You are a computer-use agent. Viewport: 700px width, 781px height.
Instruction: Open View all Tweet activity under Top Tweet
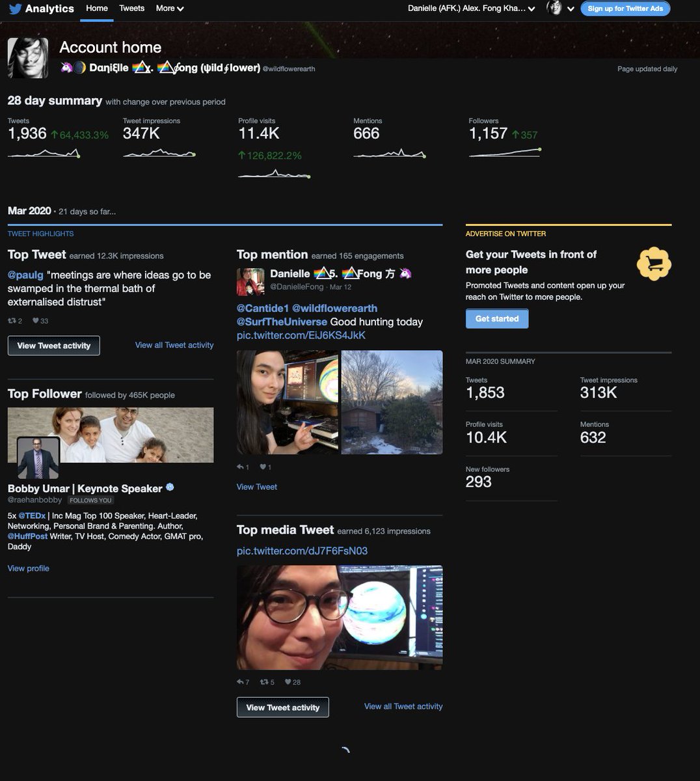[x=174, y=345]
